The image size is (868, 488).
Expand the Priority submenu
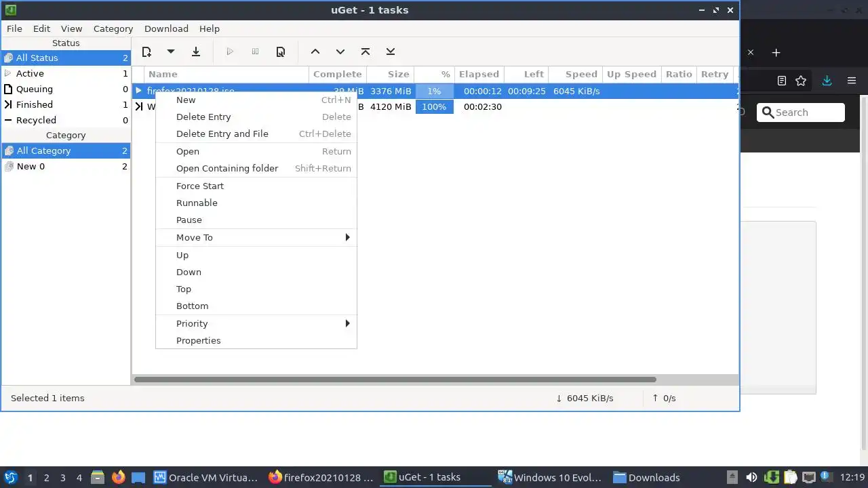click(256, 323)
